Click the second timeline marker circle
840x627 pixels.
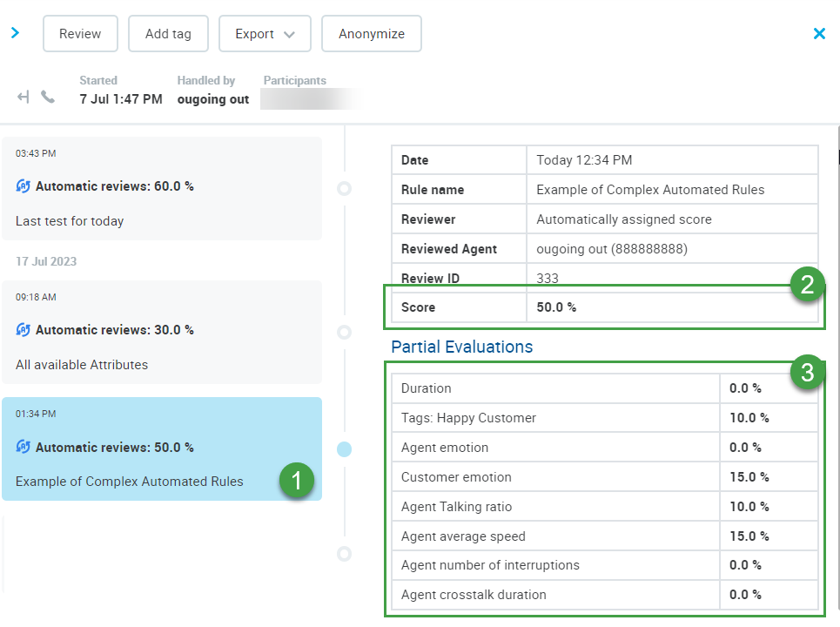coord(345,332)
